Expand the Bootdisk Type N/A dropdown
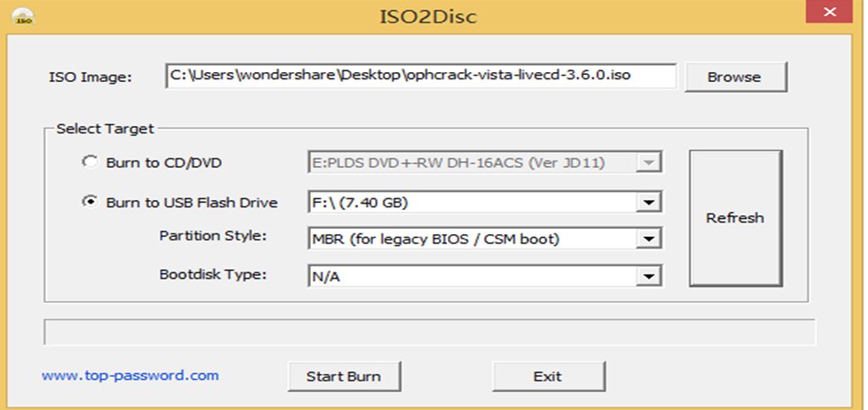 tap(647, 277)
